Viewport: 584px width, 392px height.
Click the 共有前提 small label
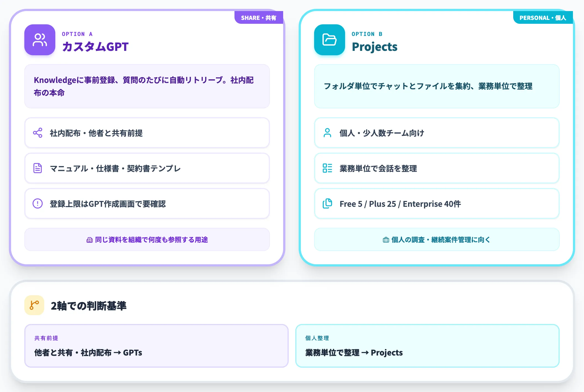click(46, 338)
